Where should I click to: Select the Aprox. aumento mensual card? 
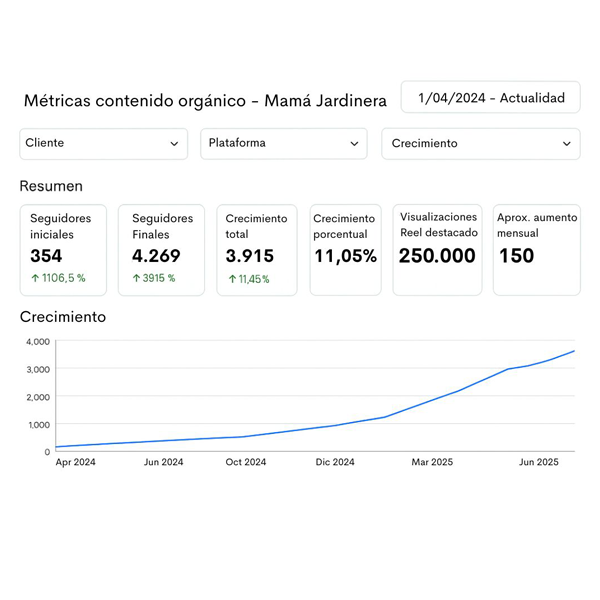click(x=536, y=250)
